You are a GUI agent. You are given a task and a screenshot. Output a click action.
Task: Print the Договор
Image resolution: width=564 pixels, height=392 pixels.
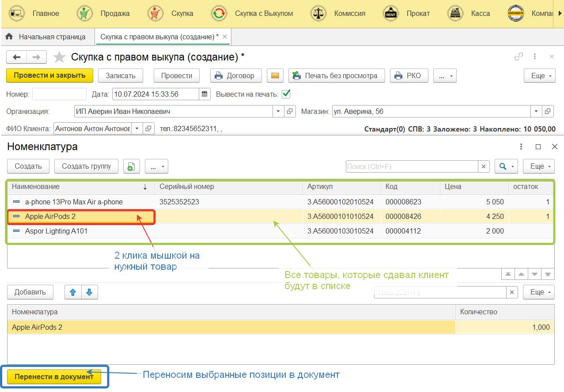[x=236, y=75]
